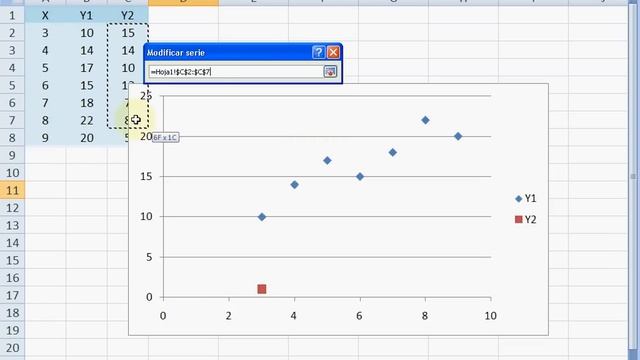Screen dimensions: 640x360
Task: Click the Y1 diamond marker at x equals 4
Action: coord(294,185)
